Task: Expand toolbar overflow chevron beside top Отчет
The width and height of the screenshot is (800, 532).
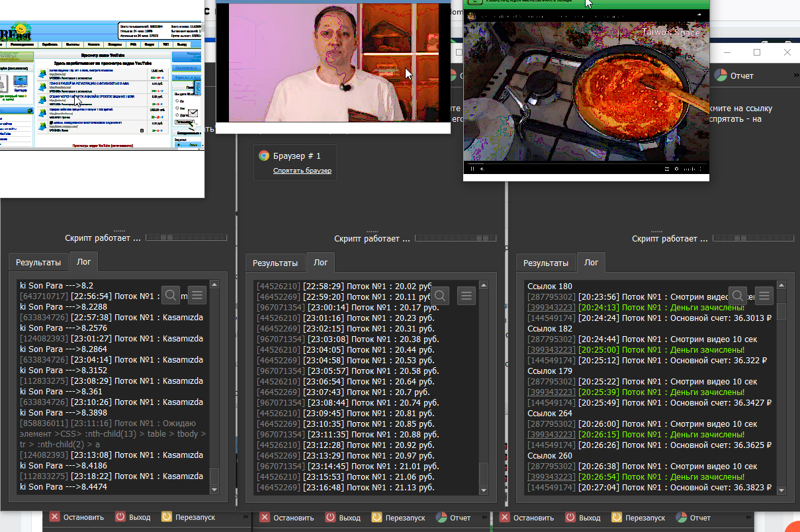Action: click(795, 75)
